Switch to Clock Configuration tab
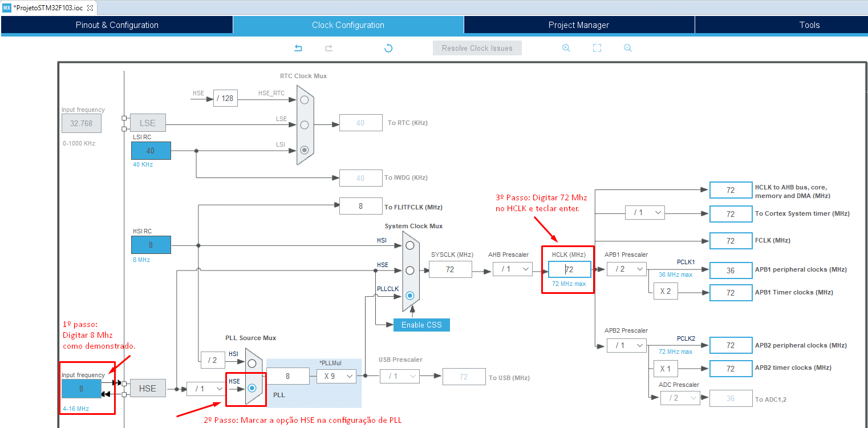868x428 pixels. [x=348, y=25]
